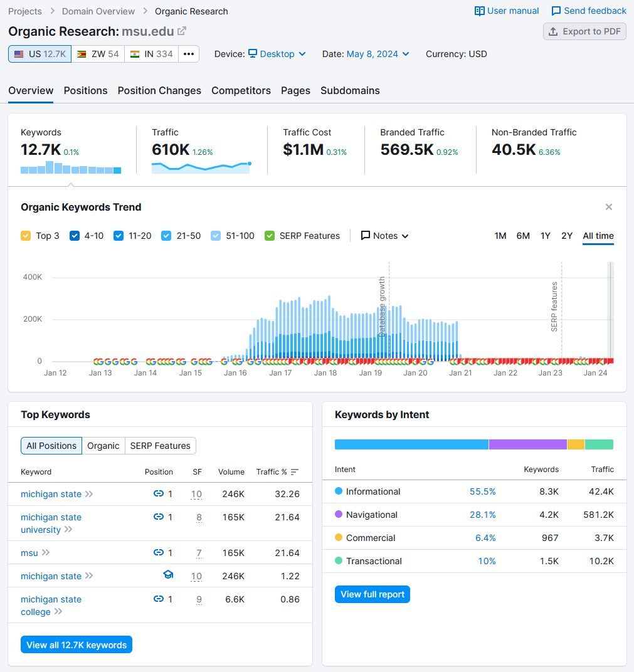Close the Organic Keywords Trend panel

[609, 207]
